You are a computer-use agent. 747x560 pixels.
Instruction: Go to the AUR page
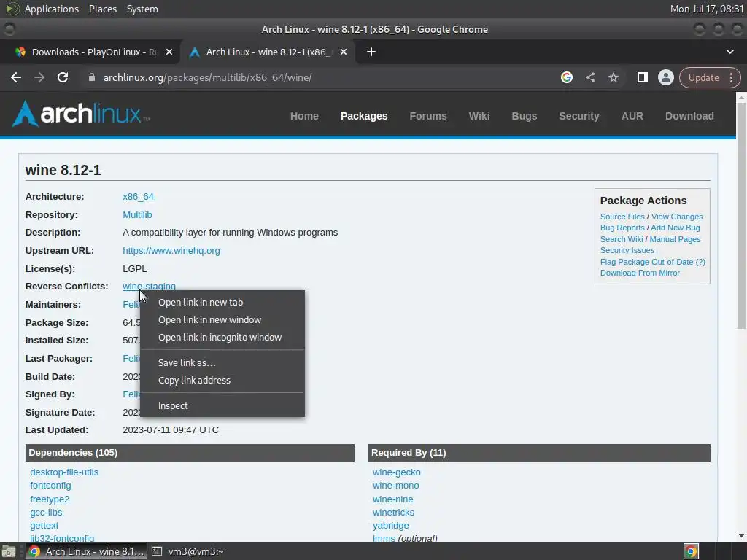632,116
